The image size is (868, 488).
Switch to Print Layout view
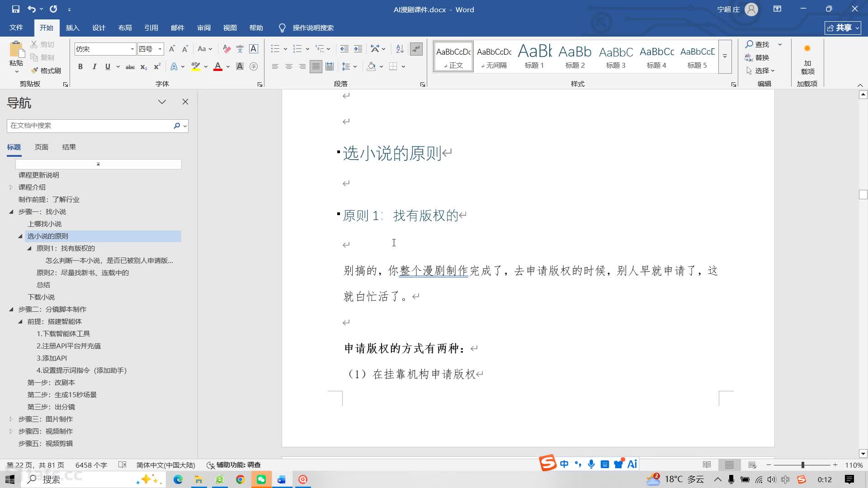click(729, 465)
